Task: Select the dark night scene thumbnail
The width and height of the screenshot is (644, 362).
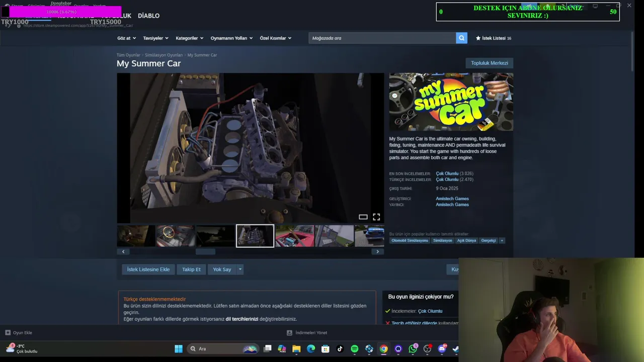Action: 215,236
